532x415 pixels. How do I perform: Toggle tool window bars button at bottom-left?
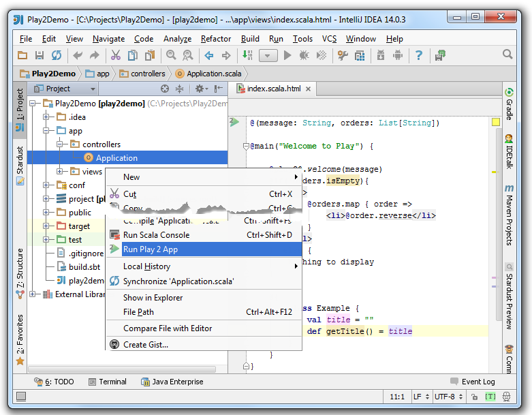[20, 397]
